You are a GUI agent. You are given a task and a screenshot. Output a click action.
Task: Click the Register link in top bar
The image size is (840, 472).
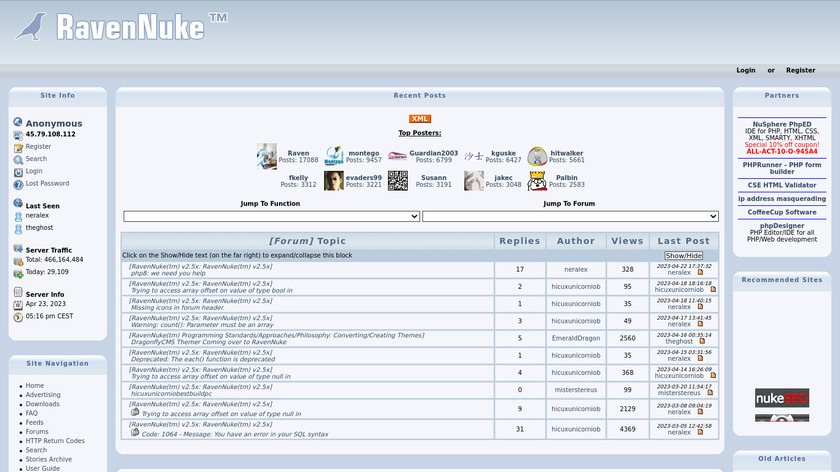coord(800,70)
